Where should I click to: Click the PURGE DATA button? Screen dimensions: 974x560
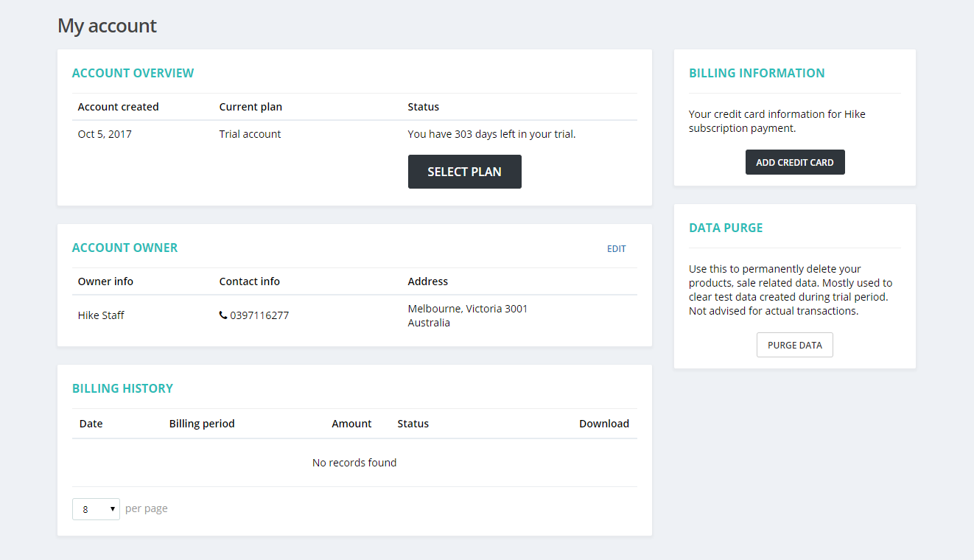tap(794, 345)
